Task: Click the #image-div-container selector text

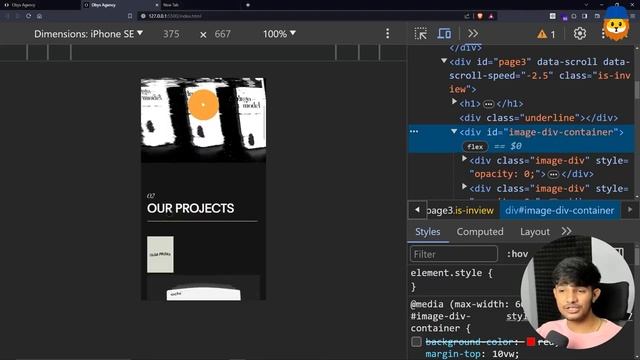Action: pyautogui.click(x=441, y=322)
